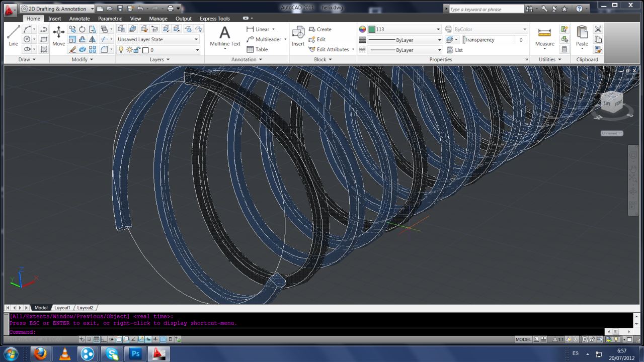Toggle layer 0 on/off lightbulb icon

point(121,50)
